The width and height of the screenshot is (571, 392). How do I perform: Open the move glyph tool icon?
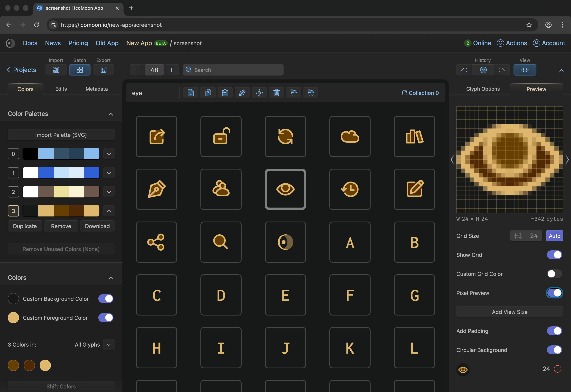(x=259, y=93)
